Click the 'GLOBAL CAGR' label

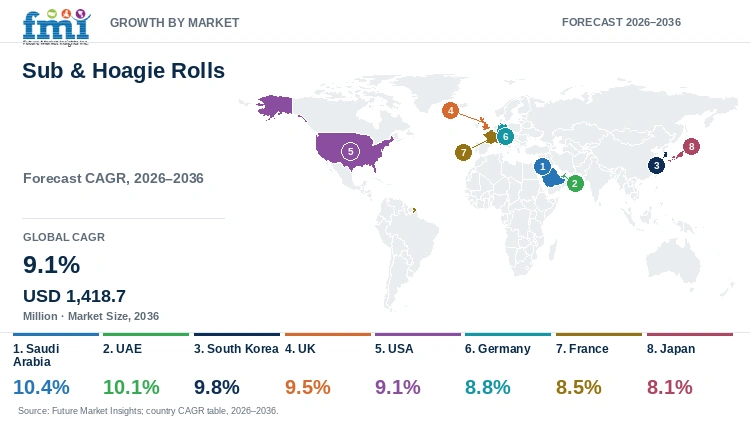(64, 237)
